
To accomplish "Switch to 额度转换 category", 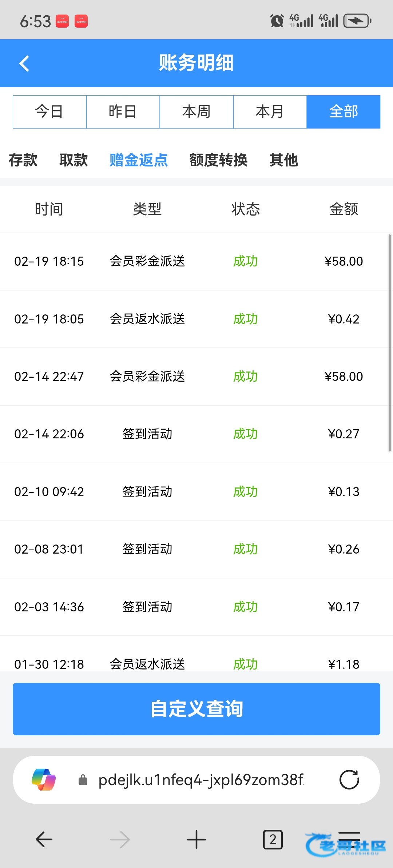I will click(218, 160).
